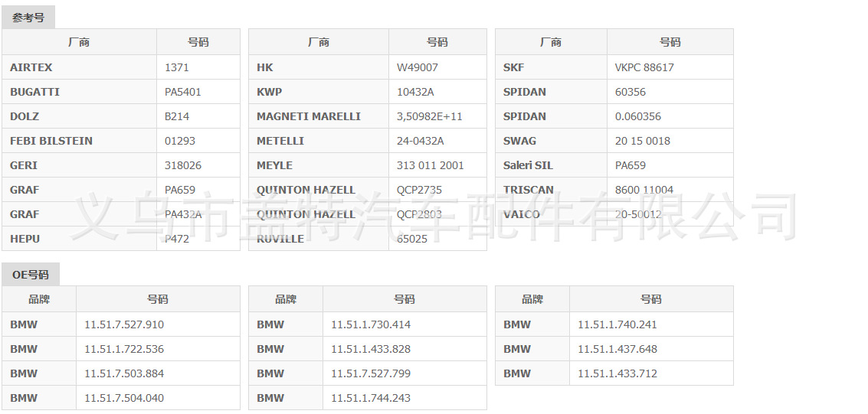Select the TRISCAN number 8600 11004
Screen dimensions: 868x414
644,190
